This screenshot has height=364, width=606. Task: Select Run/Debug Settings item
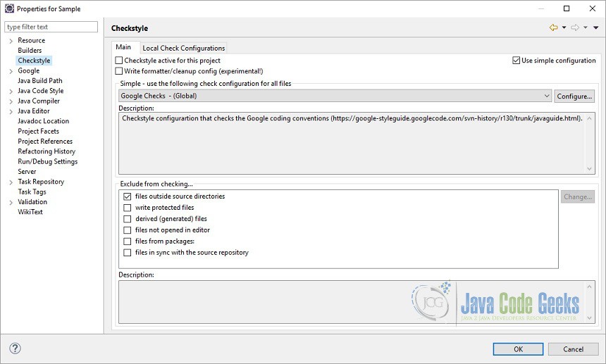tap(47, 161)
